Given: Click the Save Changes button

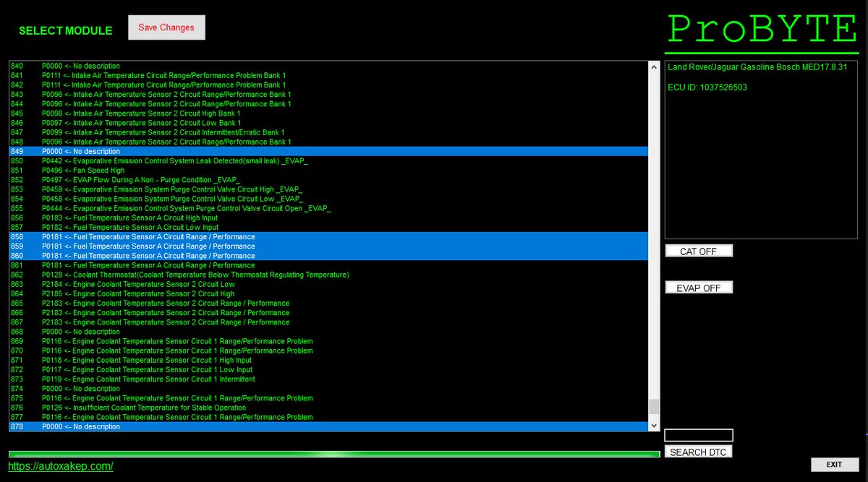Looking at the screenshot, I should tap(166, 27).
